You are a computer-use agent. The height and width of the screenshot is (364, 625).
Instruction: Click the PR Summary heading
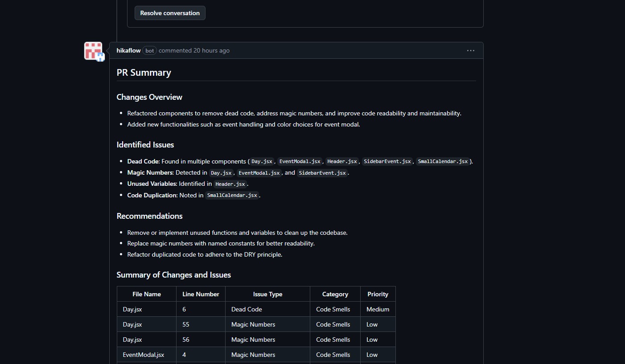(x=144, y=73)
